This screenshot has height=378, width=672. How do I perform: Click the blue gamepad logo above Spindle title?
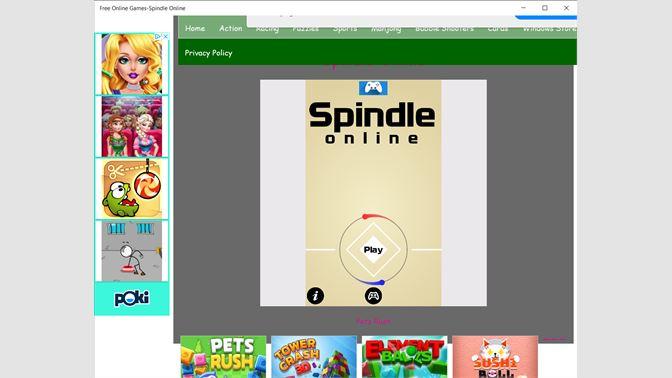373,88
